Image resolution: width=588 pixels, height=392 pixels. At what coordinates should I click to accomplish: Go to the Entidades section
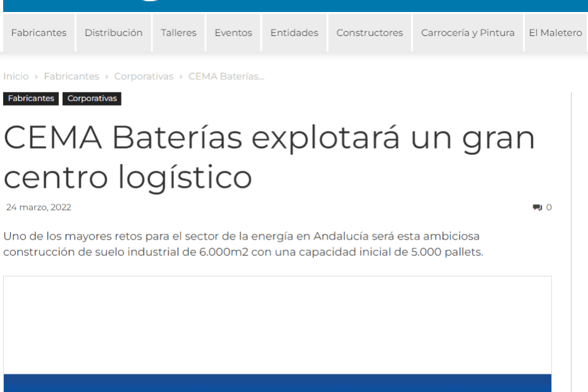pos(295,33)
